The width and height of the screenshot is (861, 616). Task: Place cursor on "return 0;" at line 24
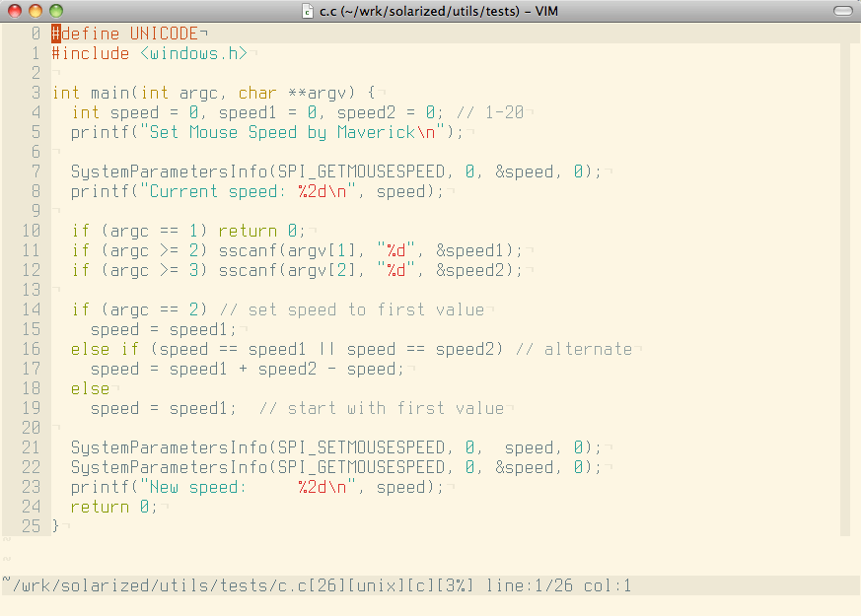click(114, 507)
